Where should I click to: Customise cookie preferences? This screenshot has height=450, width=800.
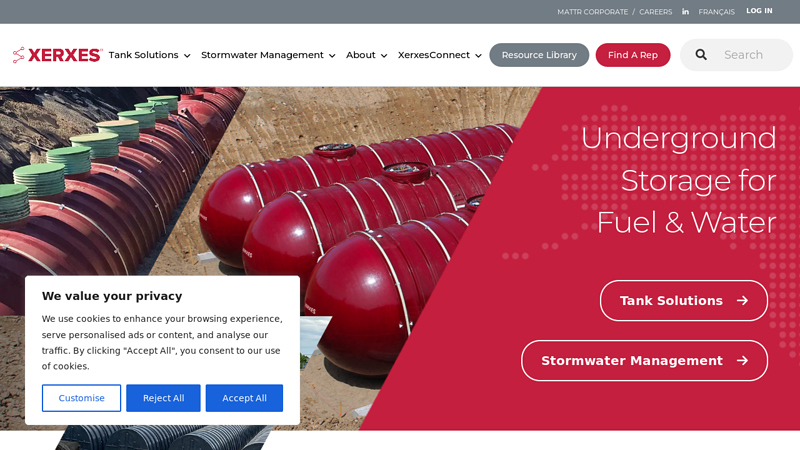click(82, 398)
